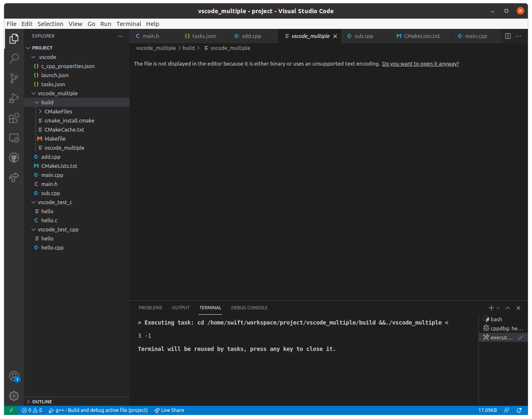This screenshot has width=532, height=419.
Task: Click remote window indicator in status bar
Action: 11,410
